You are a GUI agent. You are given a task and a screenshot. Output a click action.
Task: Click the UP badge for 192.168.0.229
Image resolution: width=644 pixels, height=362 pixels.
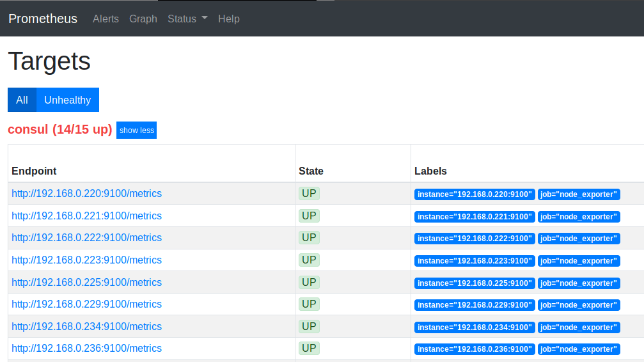[309, 304]
